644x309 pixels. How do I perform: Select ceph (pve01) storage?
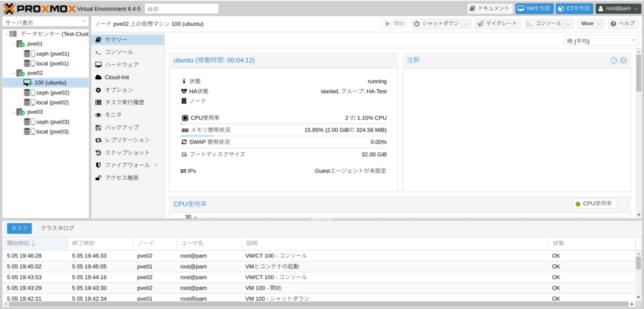click(x=53, y=53)
